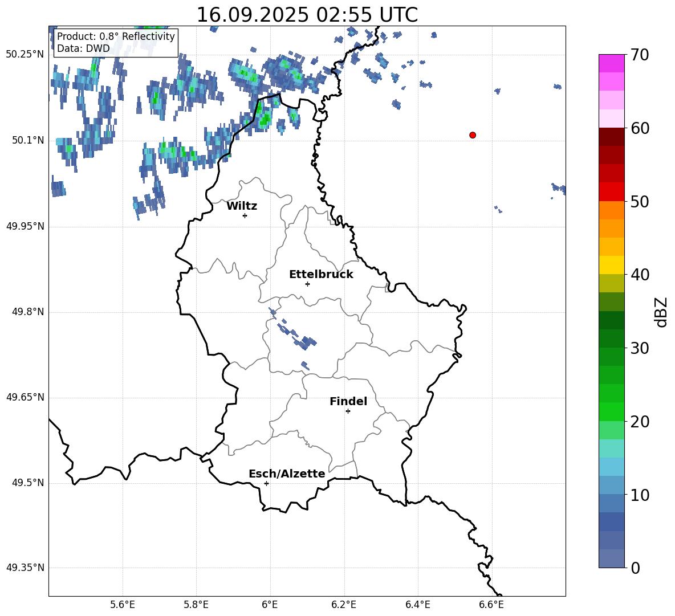Click the Findel station cross marker
The width and height of the screenshot is (675, 616).
coord(348,411)
